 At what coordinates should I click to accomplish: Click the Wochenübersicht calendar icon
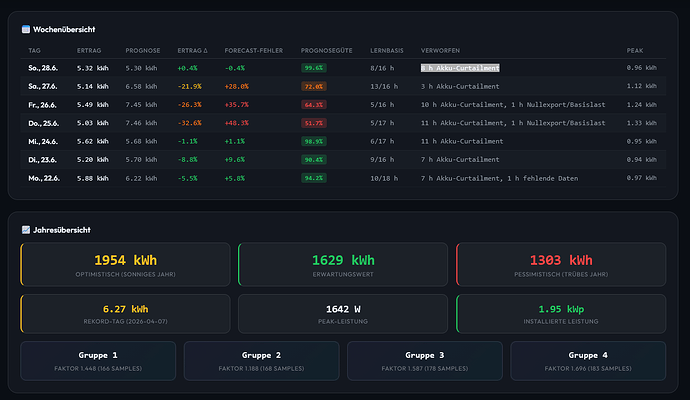26,29
